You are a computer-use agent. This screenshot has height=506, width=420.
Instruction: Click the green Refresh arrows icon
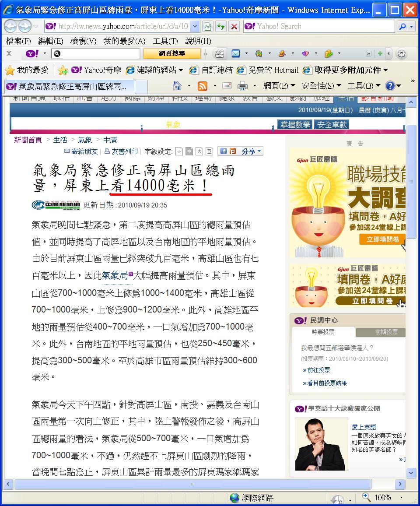tap(221, 26)
